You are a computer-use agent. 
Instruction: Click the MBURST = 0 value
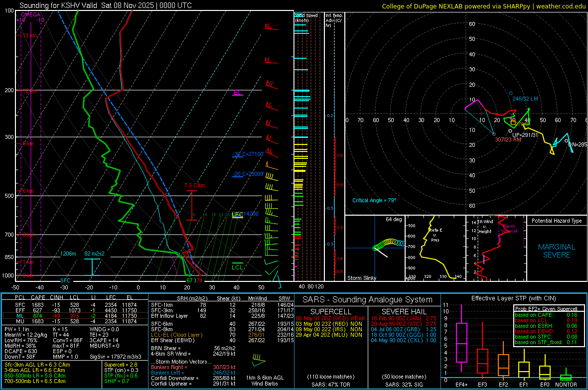pyautogui.click(x=105, y=346)
